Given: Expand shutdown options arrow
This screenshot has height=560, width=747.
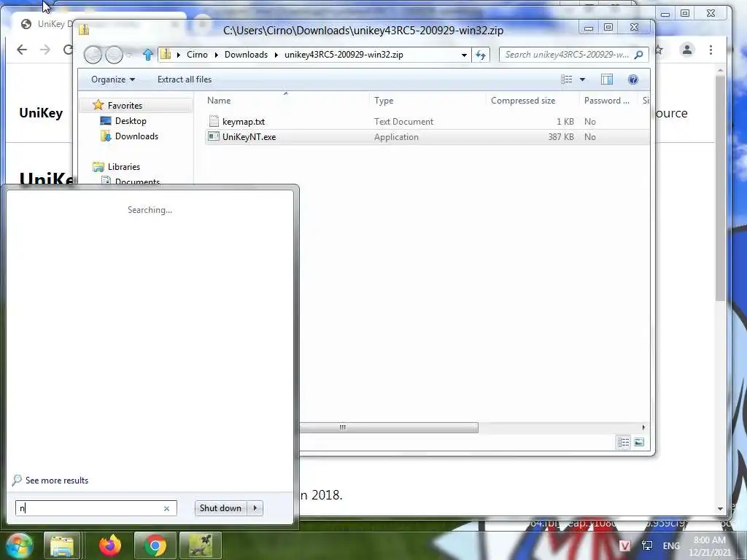Looking at the screenshot, I should (x=255, y=508).
